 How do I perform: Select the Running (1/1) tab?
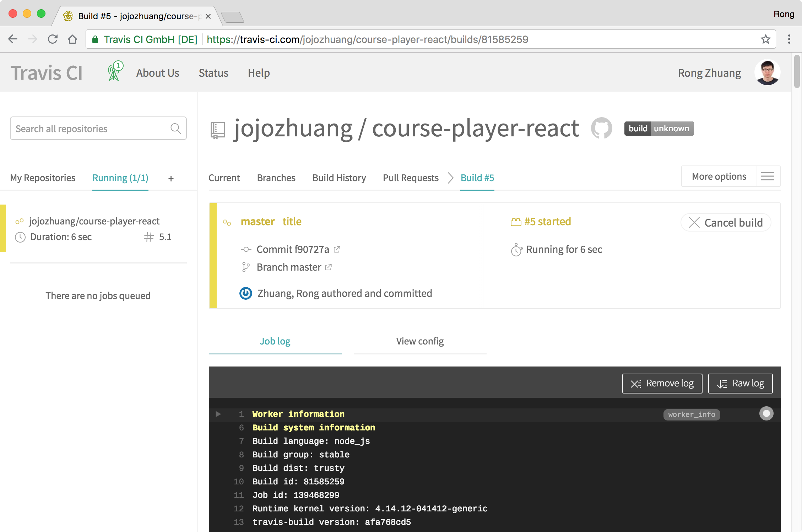coord(120,178)
